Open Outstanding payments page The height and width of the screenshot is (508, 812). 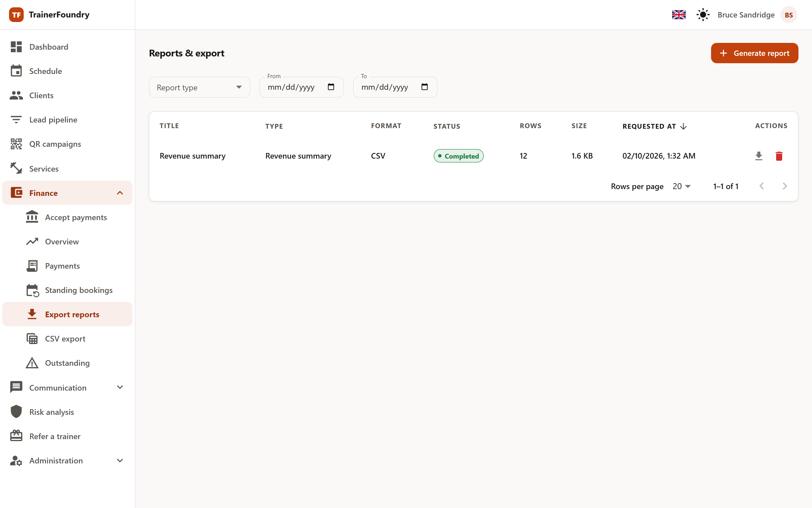[x=67, y=363]
